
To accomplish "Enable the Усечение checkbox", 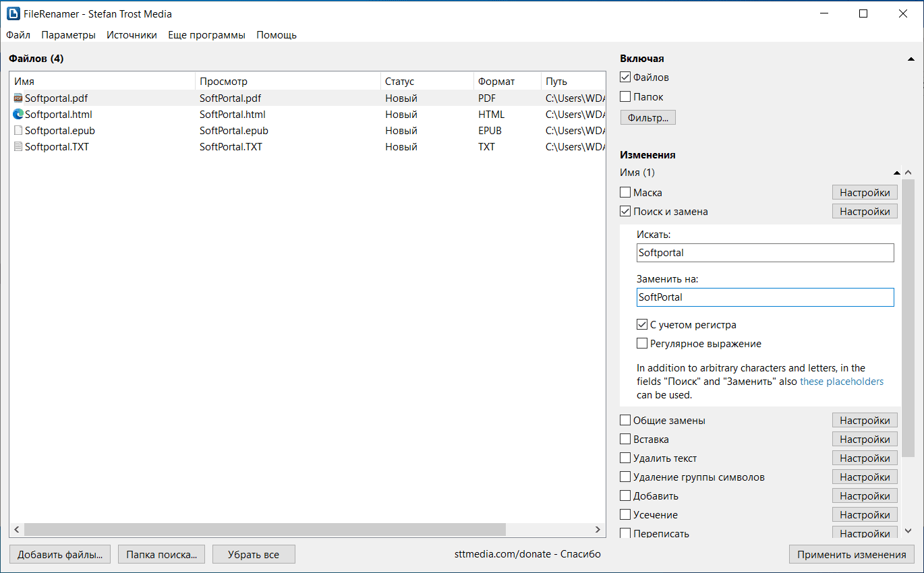I will click(625, 515).
